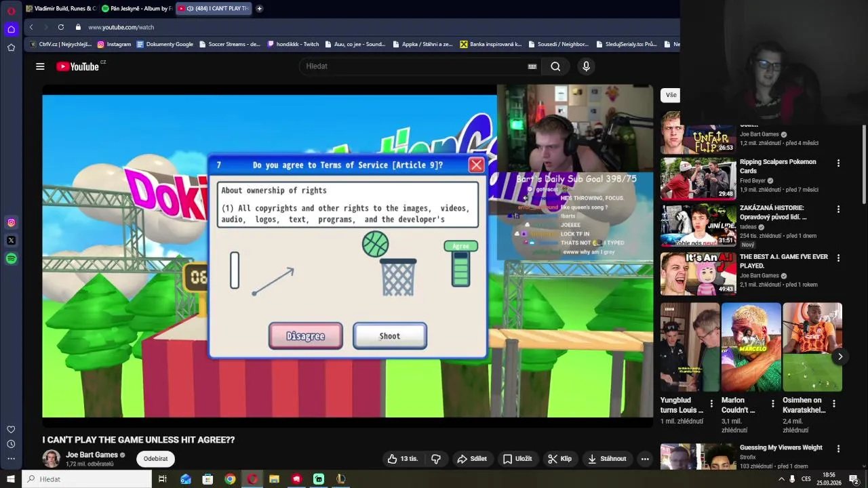Open options for ZAKÁZANÁ HISTORIE video
Screen dimensions: 868x488
pos(838,209)
